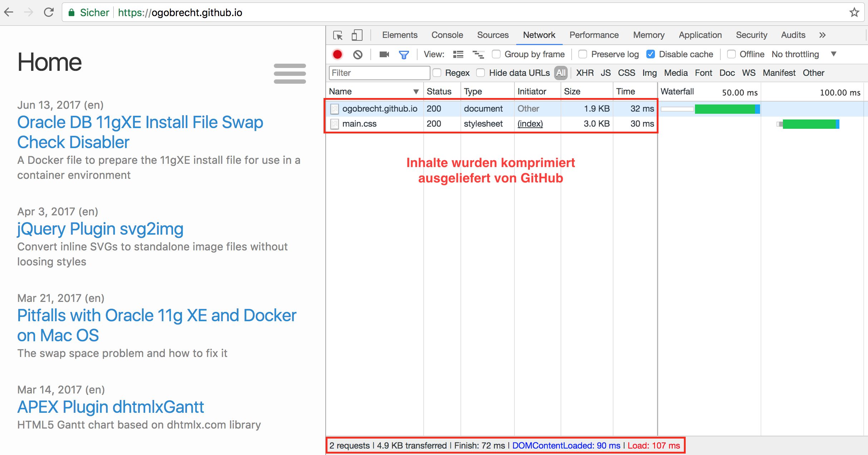Open the Application tab
Image resolution: width=868 pixels, height=455 pixels.
point(700,35)
